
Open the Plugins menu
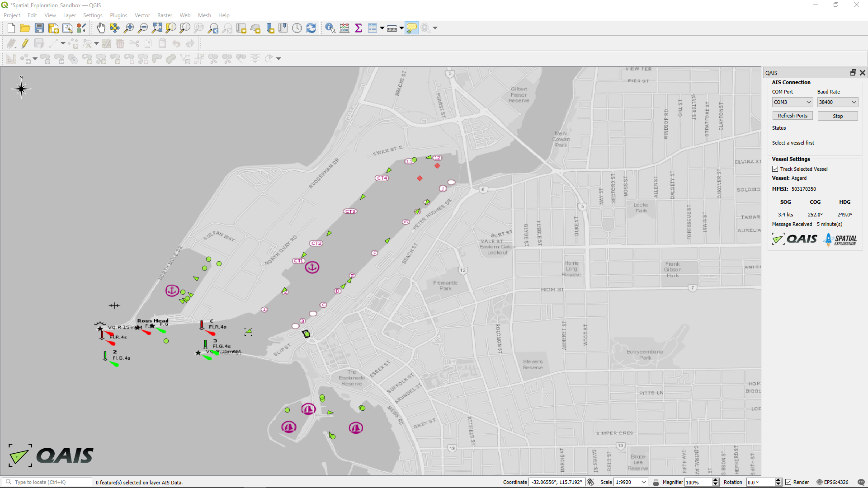click(x=118, y=15)
